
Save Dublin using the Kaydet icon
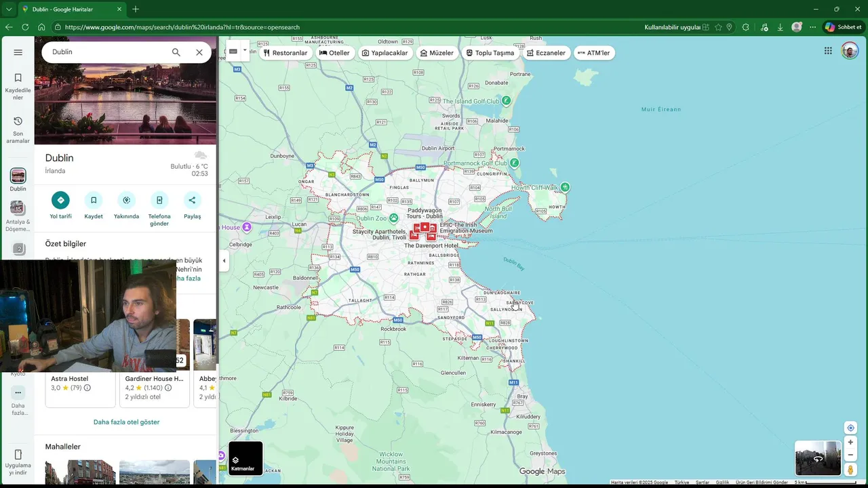[94, 200]
